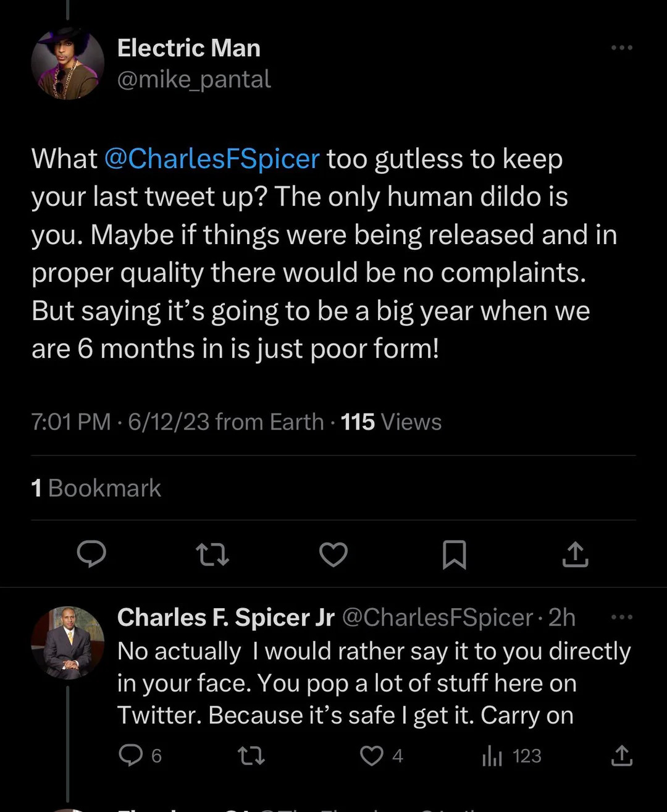
Task: Reply to Electric Man's main tweet
Action: click(x=91, y=554)
